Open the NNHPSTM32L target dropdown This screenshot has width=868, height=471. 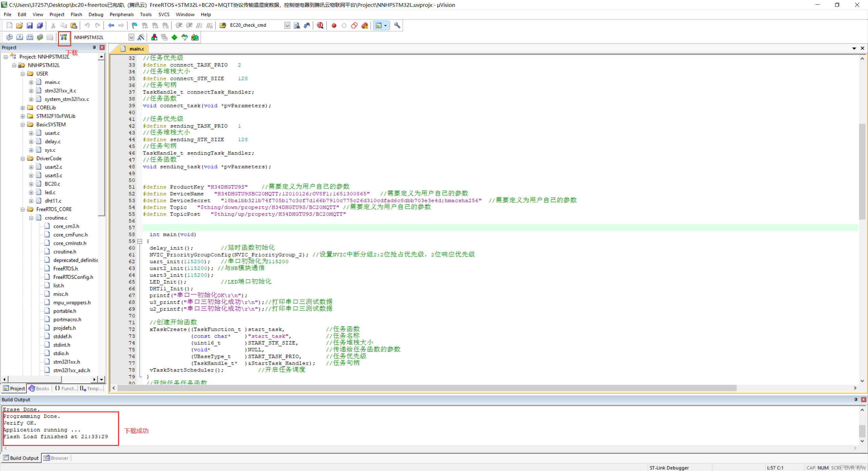pyautogui.click(x=131, y=37)
